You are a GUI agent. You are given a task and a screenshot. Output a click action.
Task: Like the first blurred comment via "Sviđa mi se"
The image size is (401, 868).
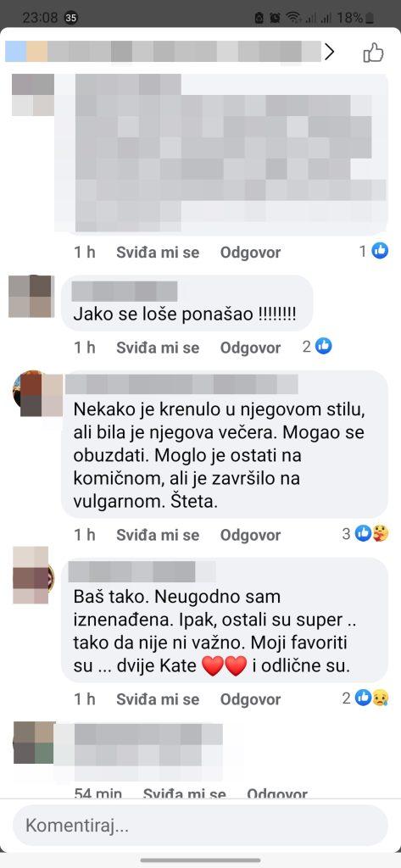click(x=158, y=253)
